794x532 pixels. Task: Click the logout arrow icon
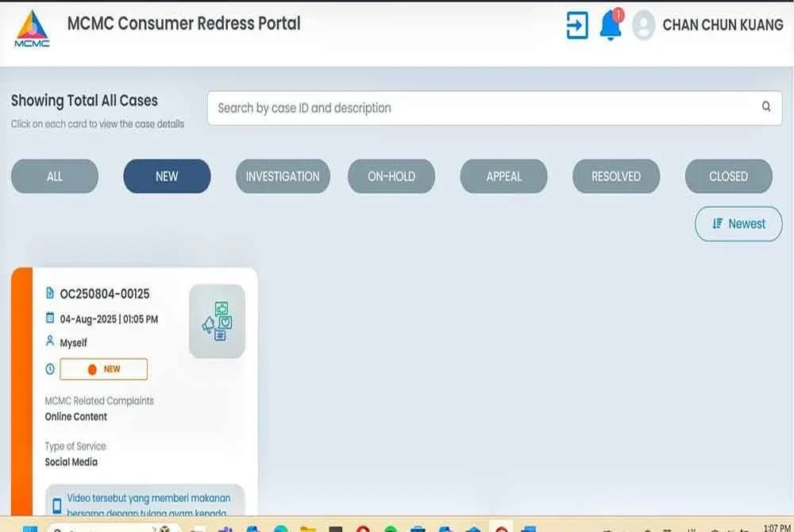(576, 25)
